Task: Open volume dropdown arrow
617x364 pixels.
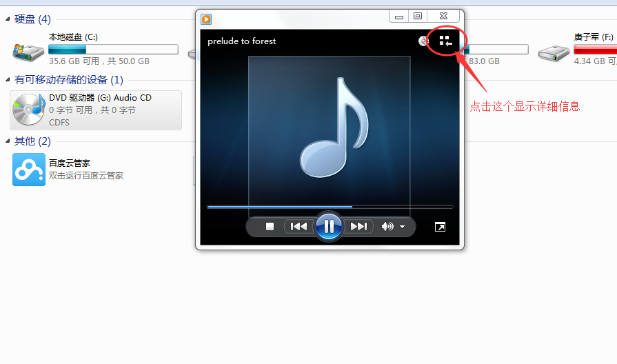Action: [x=402, y=227]
